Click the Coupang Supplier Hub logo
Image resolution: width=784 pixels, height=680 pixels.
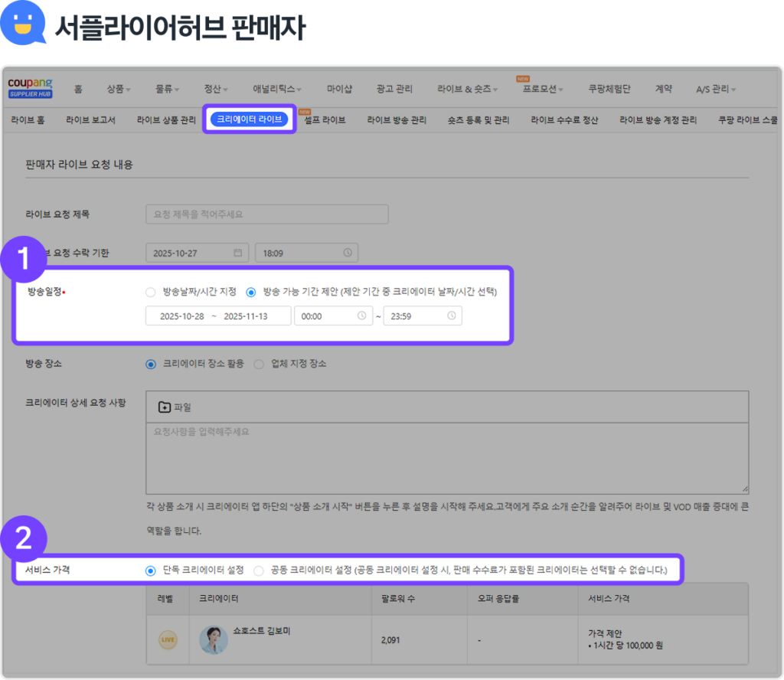30,88
